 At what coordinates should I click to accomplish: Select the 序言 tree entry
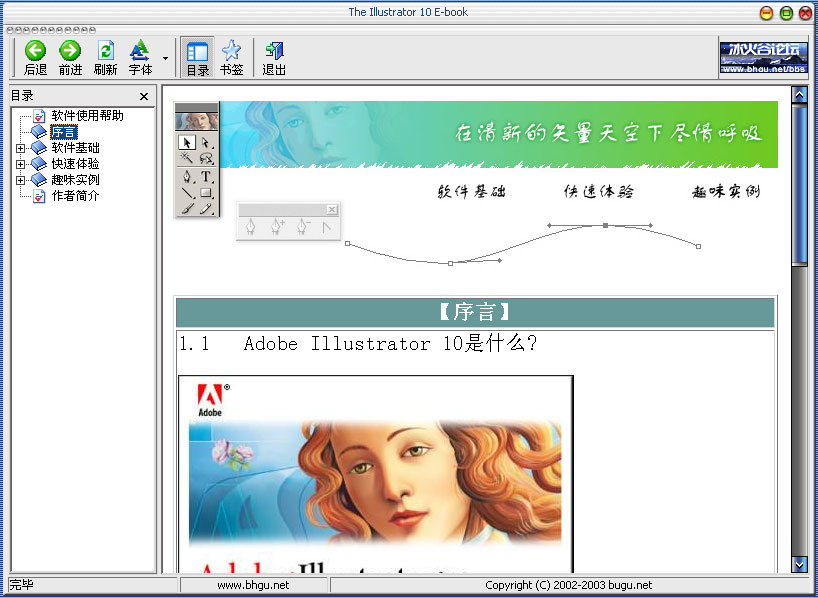tap(64, 131)
